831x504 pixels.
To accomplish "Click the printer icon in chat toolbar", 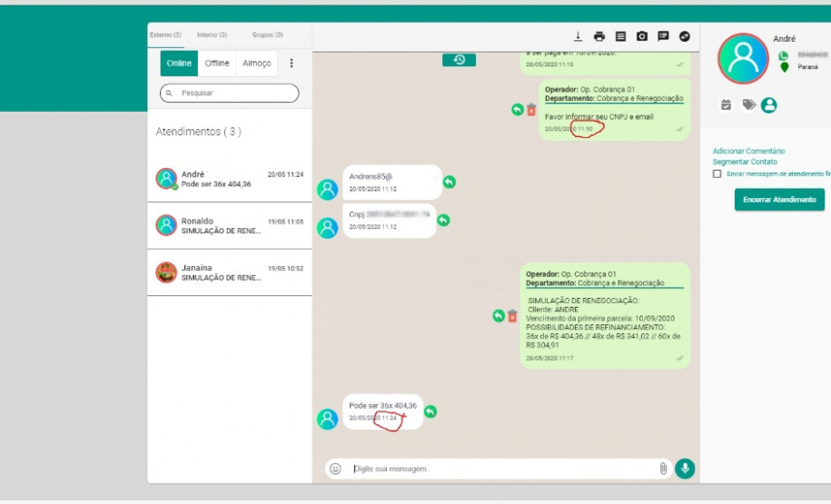I will tap(599, 36).
